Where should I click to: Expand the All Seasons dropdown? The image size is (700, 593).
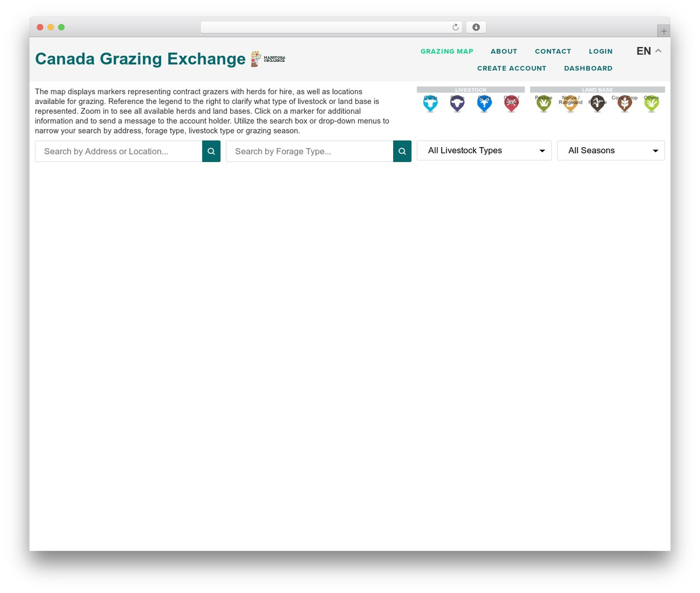(x=611, y=150)
